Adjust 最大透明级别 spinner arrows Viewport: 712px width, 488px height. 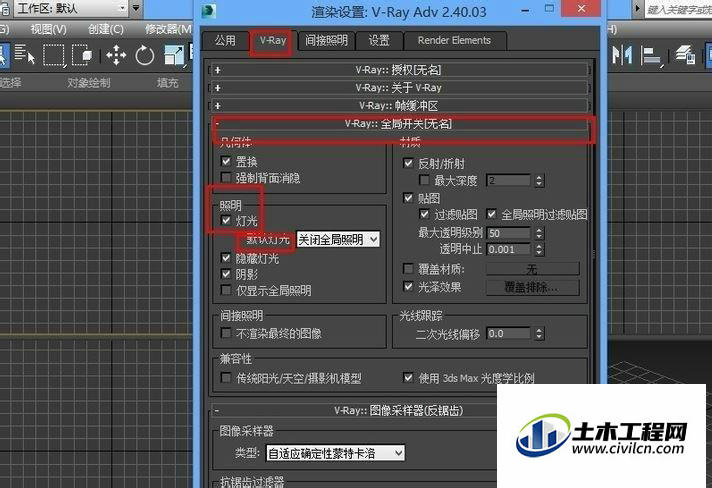pyautogui.click(x=539, y=233)
